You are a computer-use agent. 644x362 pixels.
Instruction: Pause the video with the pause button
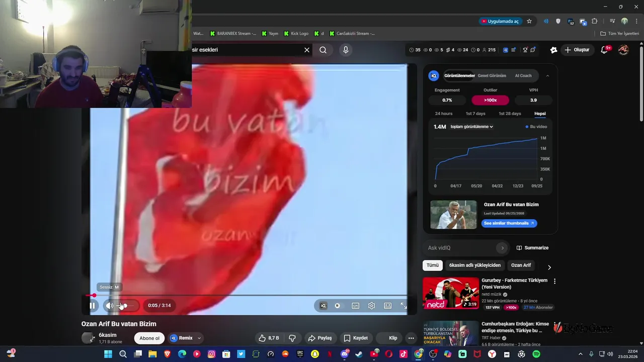[92, 305]
